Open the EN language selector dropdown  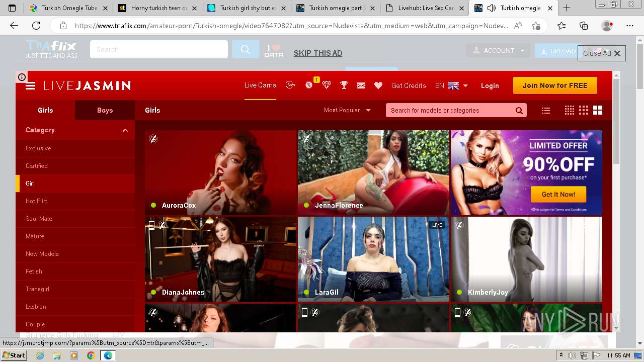[x=451, y=85]
